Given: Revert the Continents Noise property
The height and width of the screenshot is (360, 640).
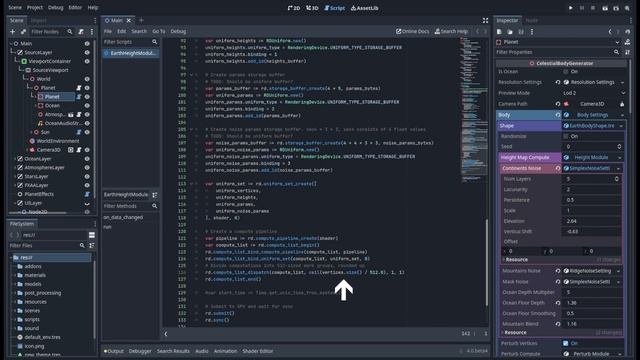Looking at the screenshot, I should (x=558, y=168).
